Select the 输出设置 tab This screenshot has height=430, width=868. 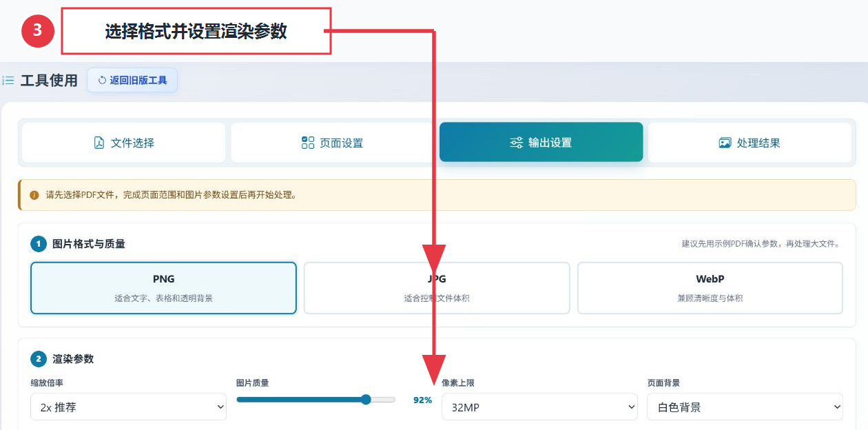point(541,143)
